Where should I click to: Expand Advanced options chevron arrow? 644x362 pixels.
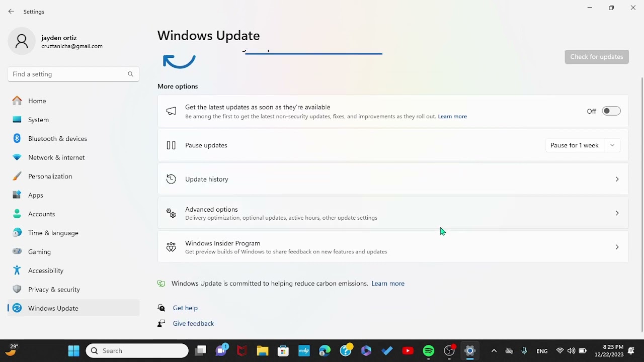(x=617, y=213)
